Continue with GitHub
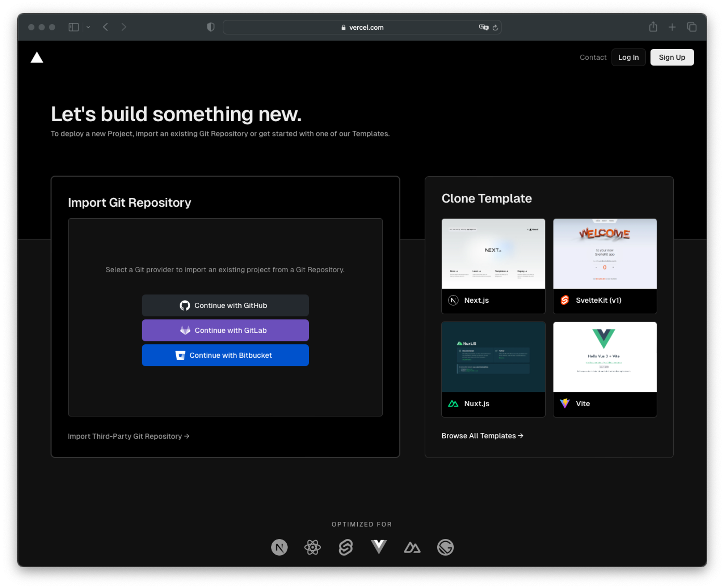Screen dimensions: 724x588 click(x=225, y=305)
